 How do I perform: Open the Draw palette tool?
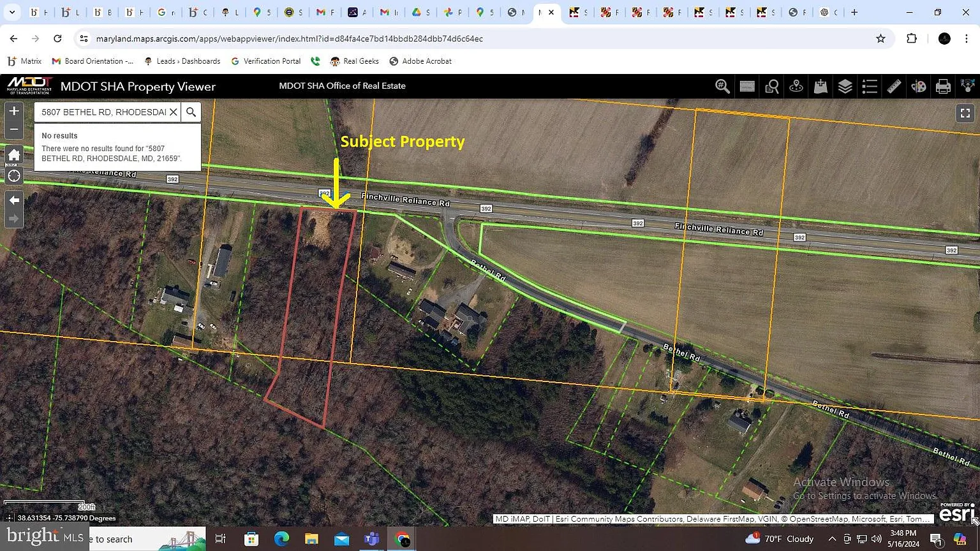[919, 86]
